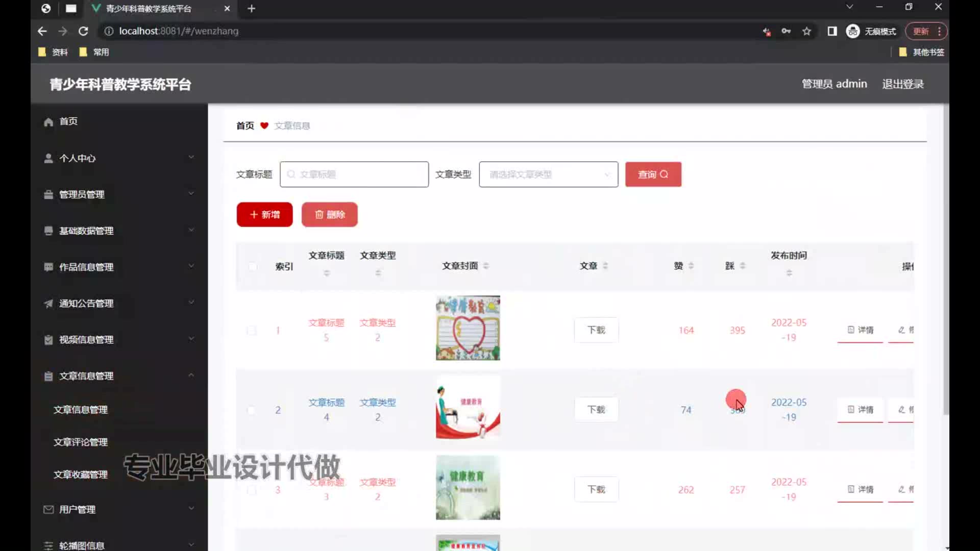Click the browser reload page icon
The width and height of the screenshot is (980, 551).
(83, 31)
